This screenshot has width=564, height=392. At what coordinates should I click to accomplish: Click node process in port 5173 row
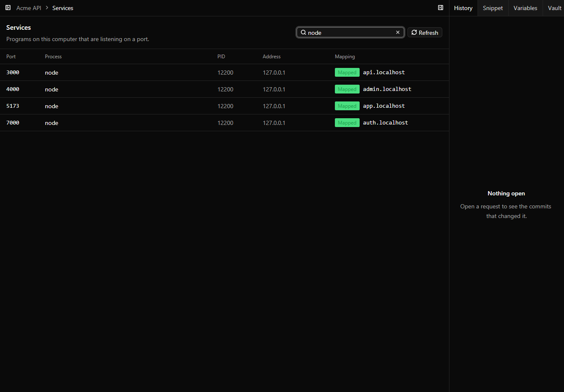pos(52,106)
